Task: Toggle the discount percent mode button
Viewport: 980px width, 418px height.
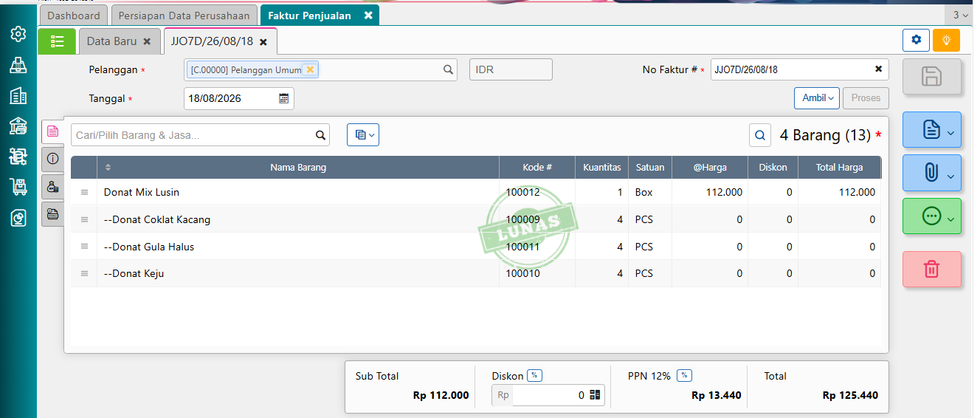Action: 534,375
